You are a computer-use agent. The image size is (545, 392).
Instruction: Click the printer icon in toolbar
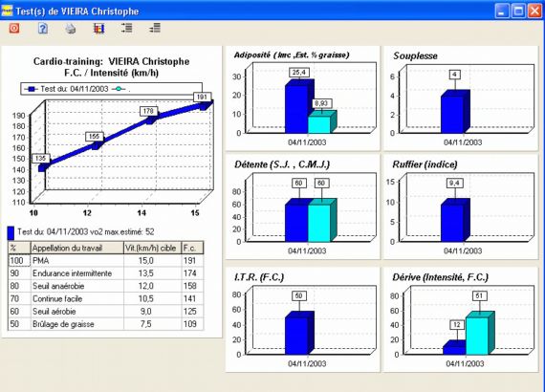pos(71,28)
